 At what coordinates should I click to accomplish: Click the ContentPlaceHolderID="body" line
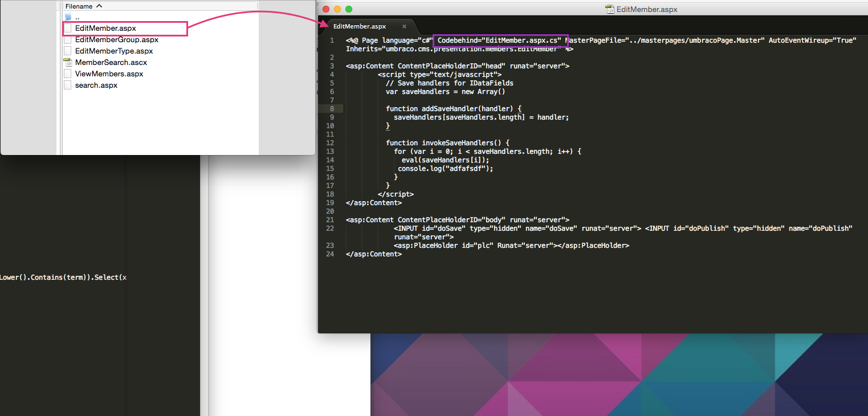pyautogui.click(x=458, y=220)
